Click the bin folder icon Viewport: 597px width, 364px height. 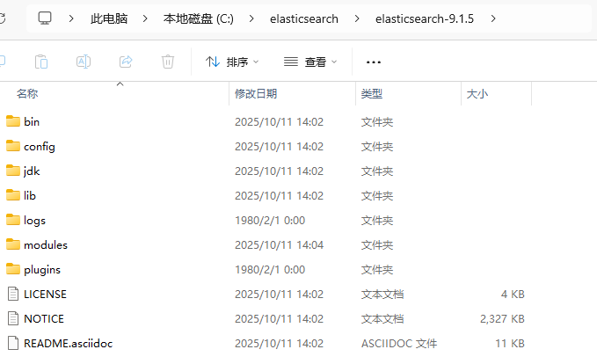pyautogui.click(x=13, y=121)
